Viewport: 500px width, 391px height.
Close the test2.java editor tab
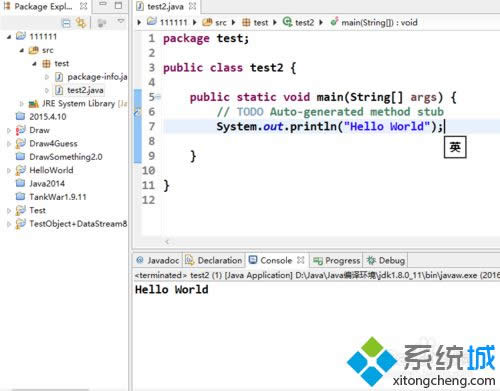pyautogui.click(x=192, y=6)
